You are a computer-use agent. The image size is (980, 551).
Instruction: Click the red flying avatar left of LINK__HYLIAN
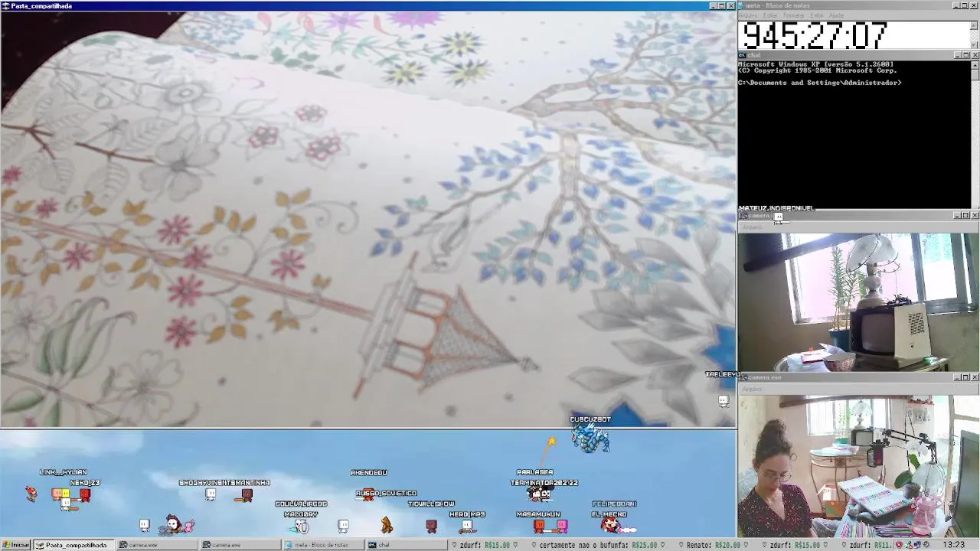[31, 494]
